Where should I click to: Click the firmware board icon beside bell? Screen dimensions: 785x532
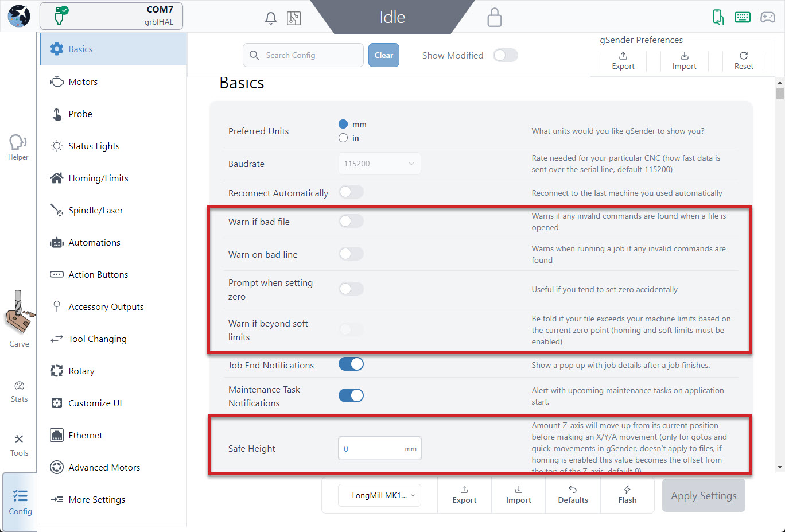[x=294, y=18]
